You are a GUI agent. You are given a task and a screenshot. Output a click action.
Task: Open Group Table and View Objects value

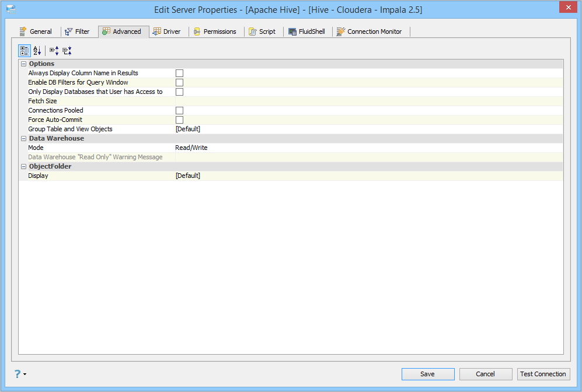pos(369,129)
